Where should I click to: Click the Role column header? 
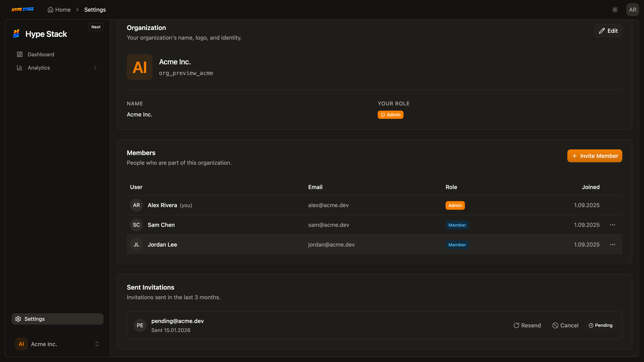451,187
